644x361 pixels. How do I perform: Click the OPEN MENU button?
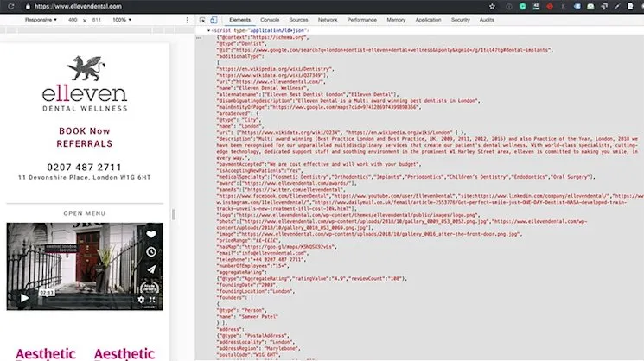click(85, 212)
